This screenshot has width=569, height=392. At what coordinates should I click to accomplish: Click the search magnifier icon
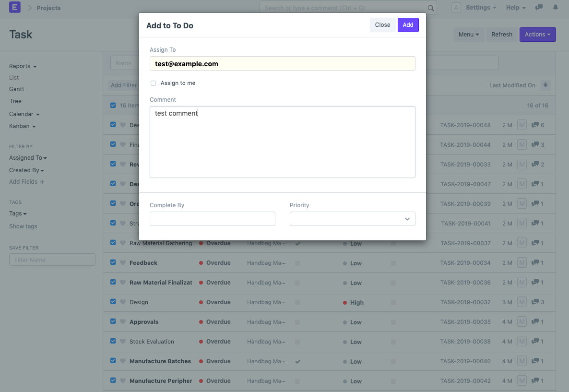click(x=431, y=8)
